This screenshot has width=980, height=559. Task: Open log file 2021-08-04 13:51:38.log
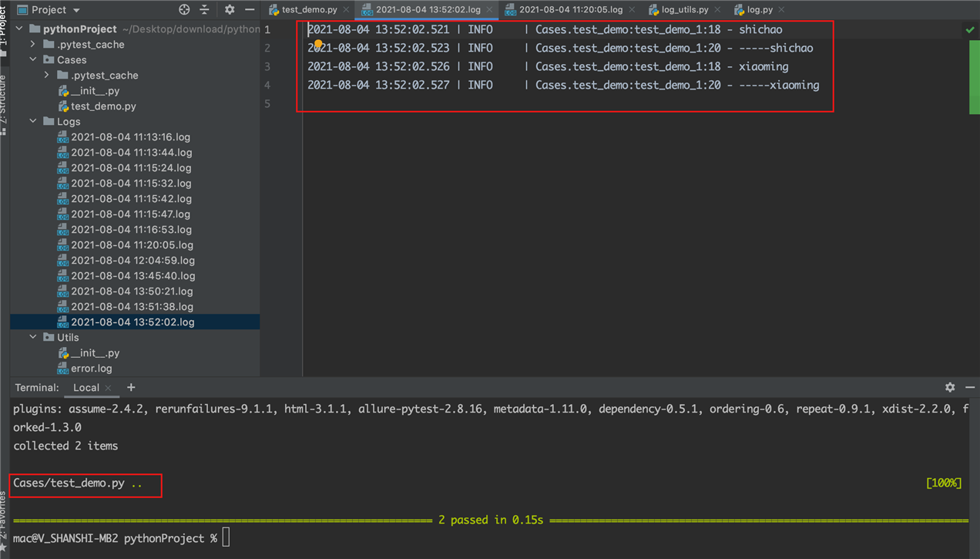point(133,306)
